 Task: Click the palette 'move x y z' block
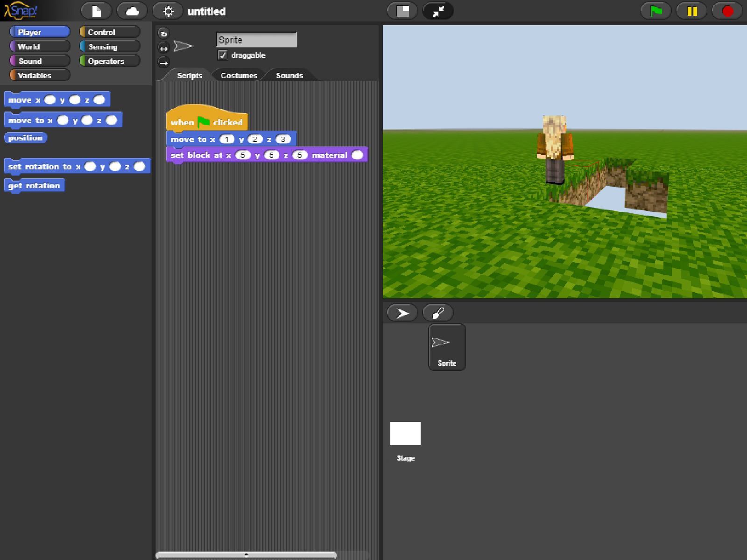(57, 100)
